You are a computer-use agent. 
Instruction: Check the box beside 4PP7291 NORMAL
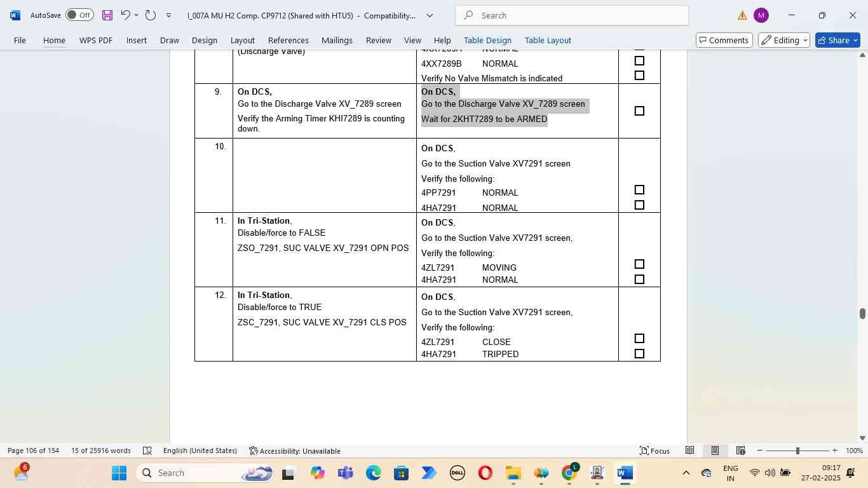639,189
